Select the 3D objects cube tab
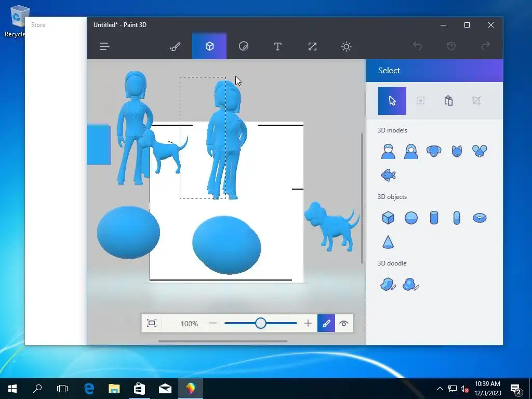The width and height of the screenshot is (532, 399). (209, 46)
